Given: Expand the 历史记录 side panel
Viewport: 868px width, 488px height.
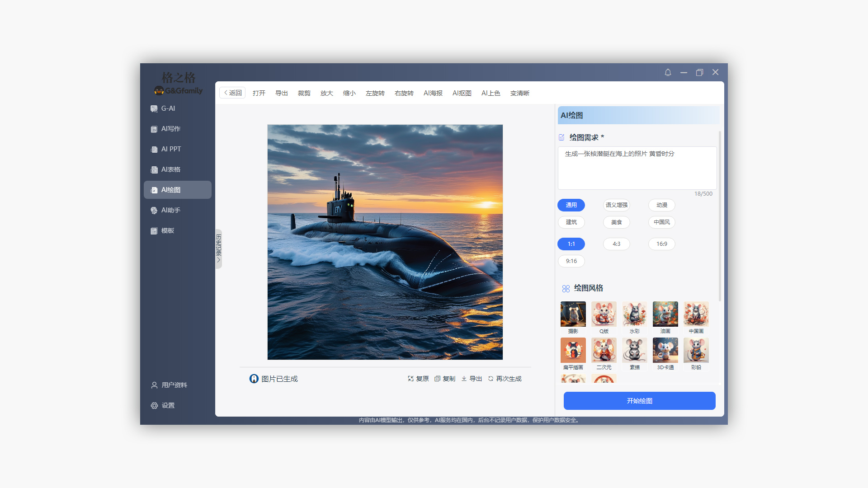Looking at the screenshot, I should pos(219,249).
